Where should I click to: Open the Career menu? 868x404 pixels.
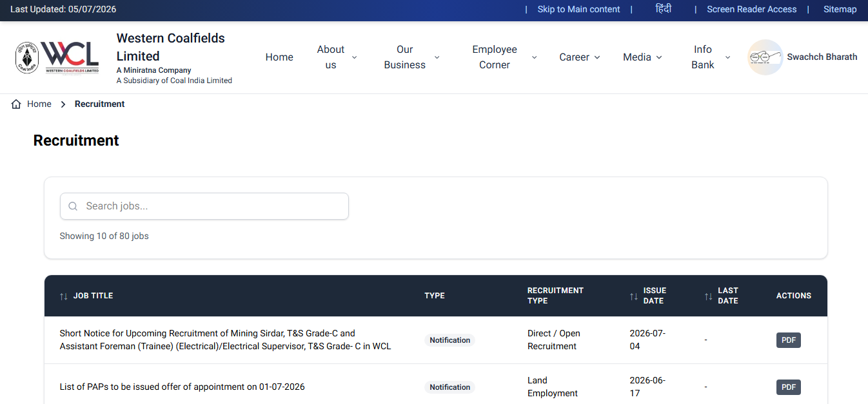(574, 57)
